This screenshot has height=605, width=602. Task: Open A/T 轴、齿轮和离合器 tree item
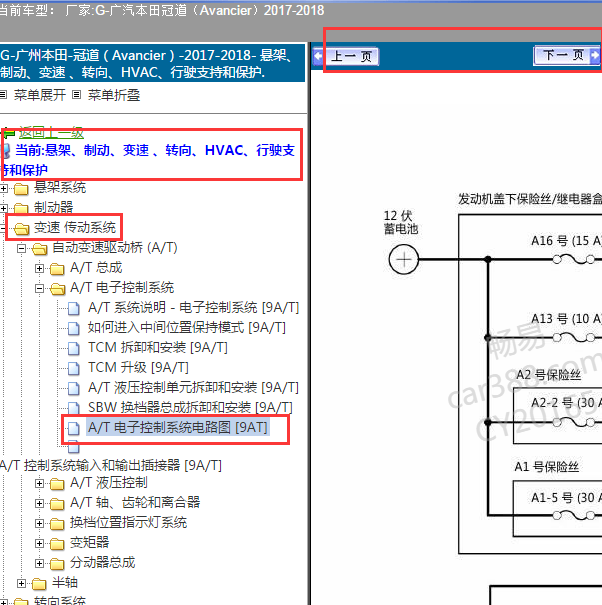135,503
